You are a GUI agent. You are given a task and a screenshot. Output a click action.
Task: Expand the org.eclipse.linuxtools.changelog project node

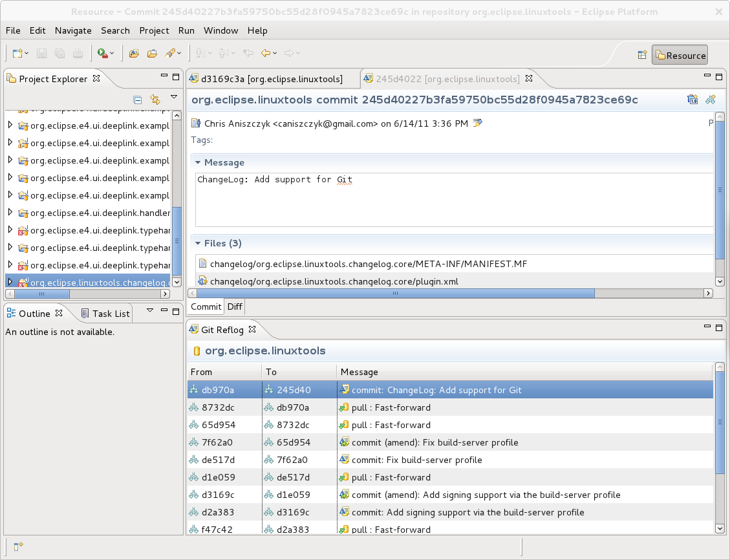tap(10, 282)
